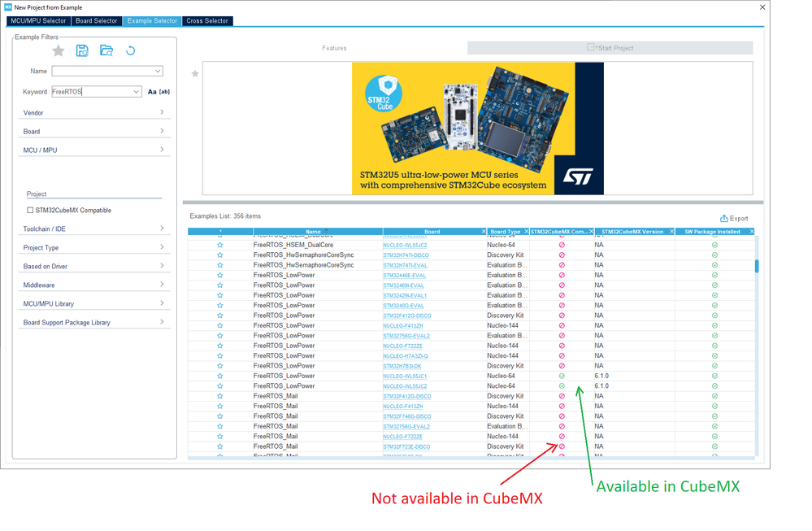812x531 pixels.
Task: Toggle case-sensitive keyword matching (Aa)
Action: (x=152, y=92)
